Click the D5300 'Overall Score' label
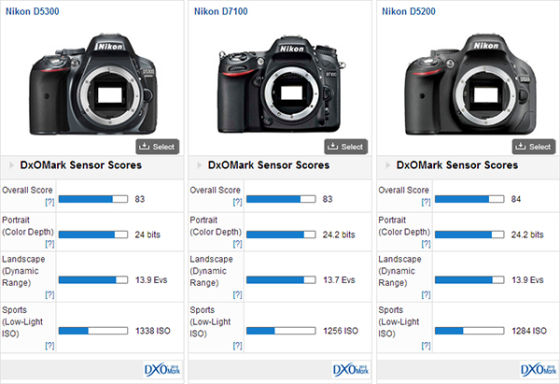Screen dimensions: 560x384 point(27,190)
